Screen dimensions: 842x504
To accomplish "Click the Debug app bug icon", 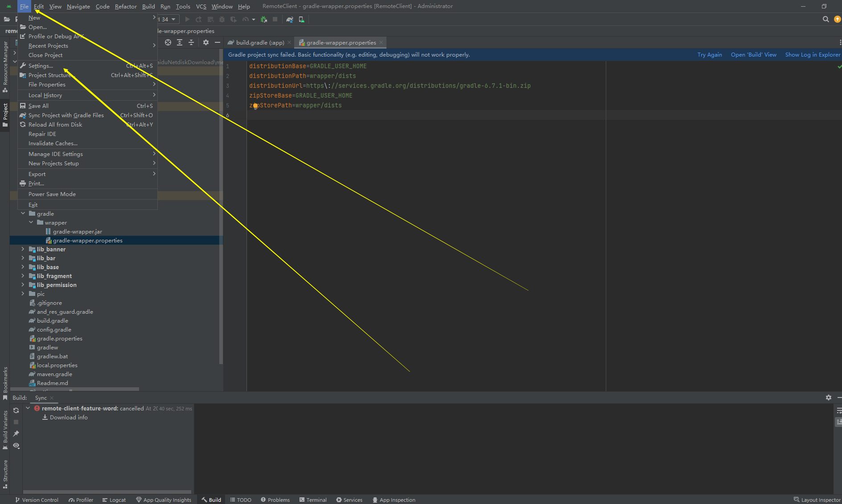I will [x=222, y=19].
